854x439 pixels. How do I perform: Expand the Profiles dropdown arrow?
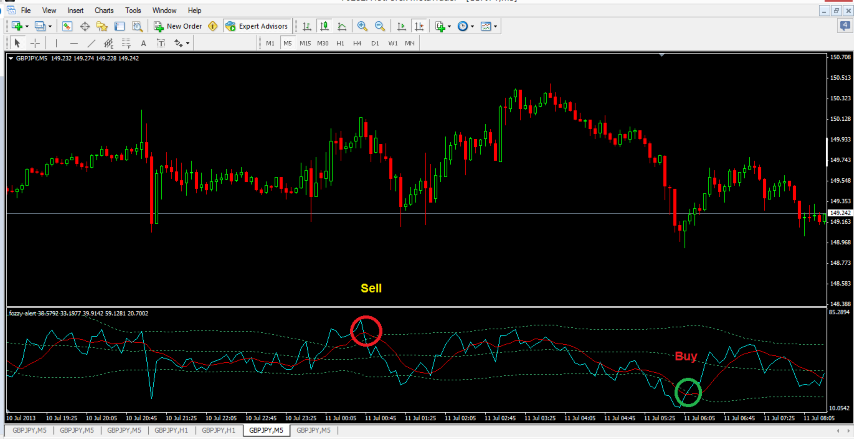pyautogui.click(x=50, y=26)
